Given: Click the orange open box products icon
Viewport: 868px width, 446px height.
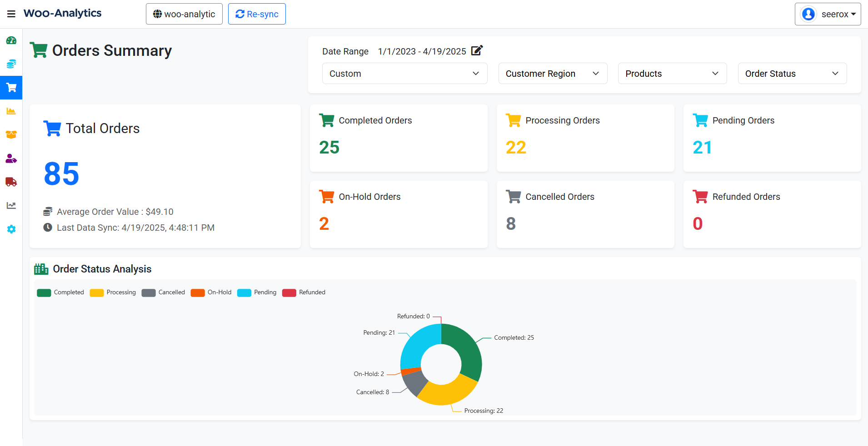Looking at the screenshot, I should point(11,135).
